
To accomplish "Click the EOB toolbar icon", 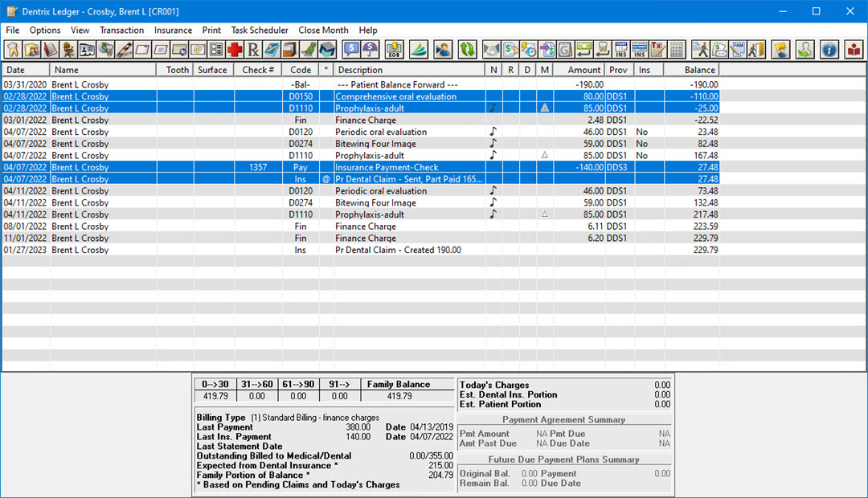I will pyautogui.click(x=393, y=50).
